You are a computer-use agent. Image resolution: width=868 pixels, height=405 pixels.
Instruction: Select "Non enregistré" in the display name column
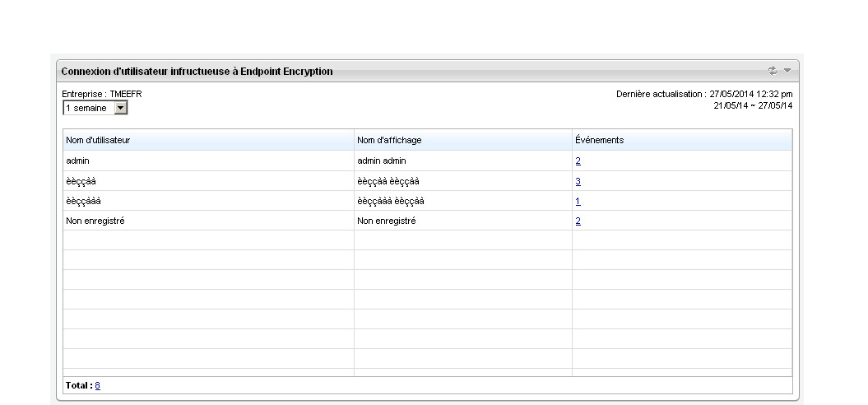387,221
